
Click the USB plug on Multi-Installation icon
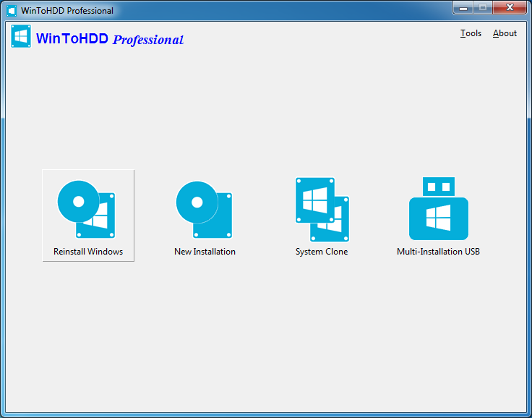tap(438, 187)
